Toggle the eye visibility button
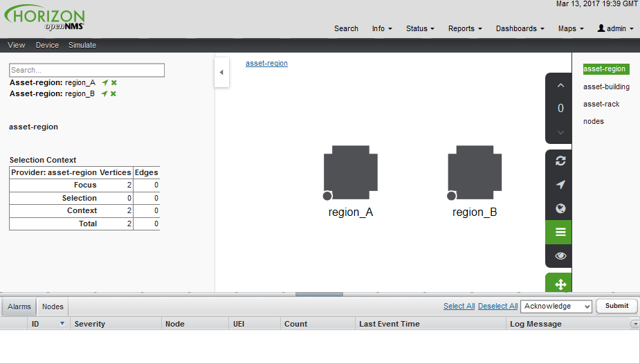The width and height of the screenshot is (640, 364). point(560,255)
